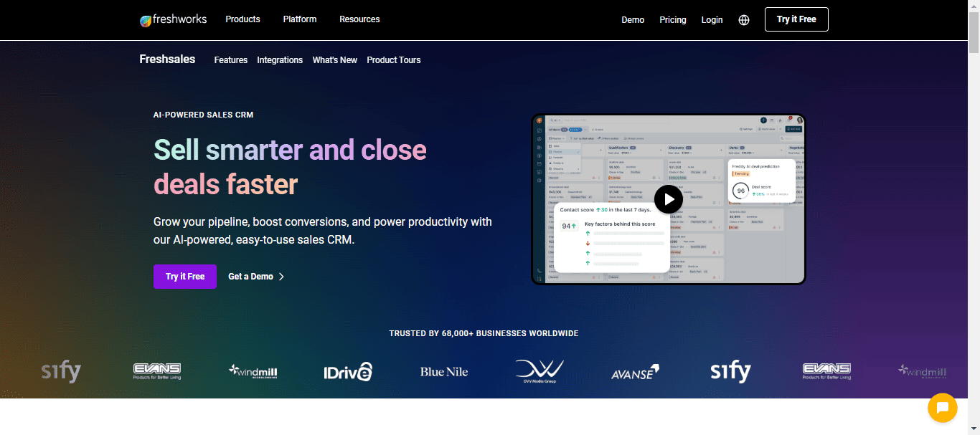This screenshot has width=980, height=435.
Task: Open the language globe selector
Action: click(x=744, y=20)
